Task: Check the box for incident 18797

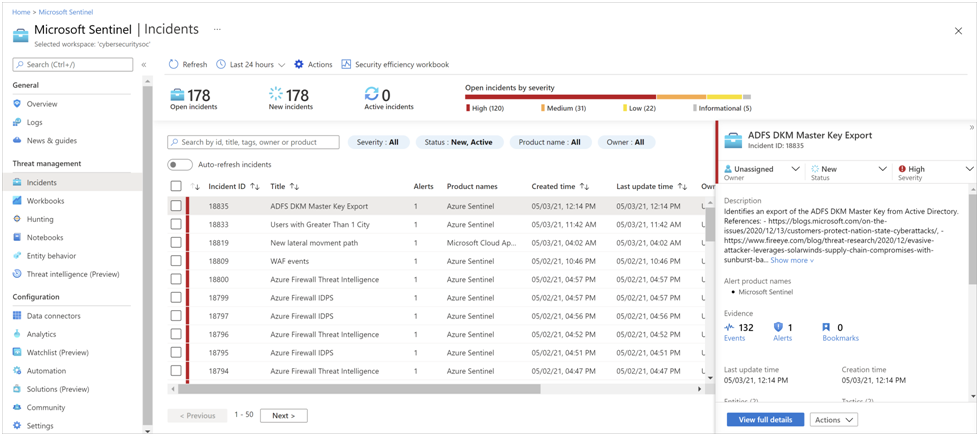Action: pos(176,316)
